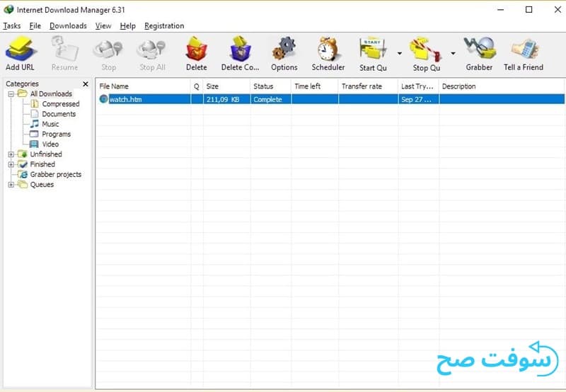Viewport: 566px width, 392px height.
Task: Open the Help menu
Action: coord(128,26)
